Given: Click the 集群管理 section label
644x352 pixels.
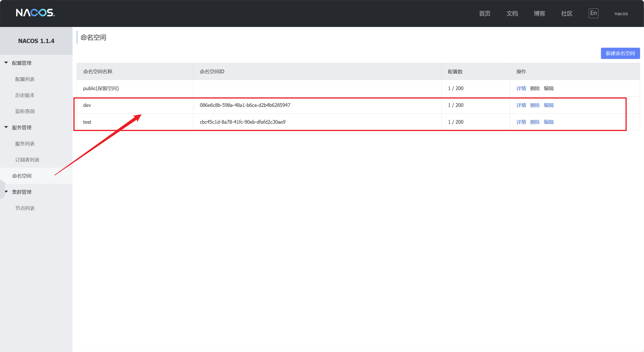Looking at the screenshot, I should tap(22, 192).
